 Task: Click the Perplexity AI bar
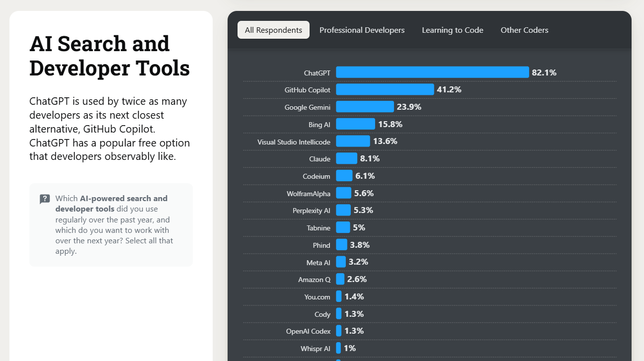(x=343, y=210)
